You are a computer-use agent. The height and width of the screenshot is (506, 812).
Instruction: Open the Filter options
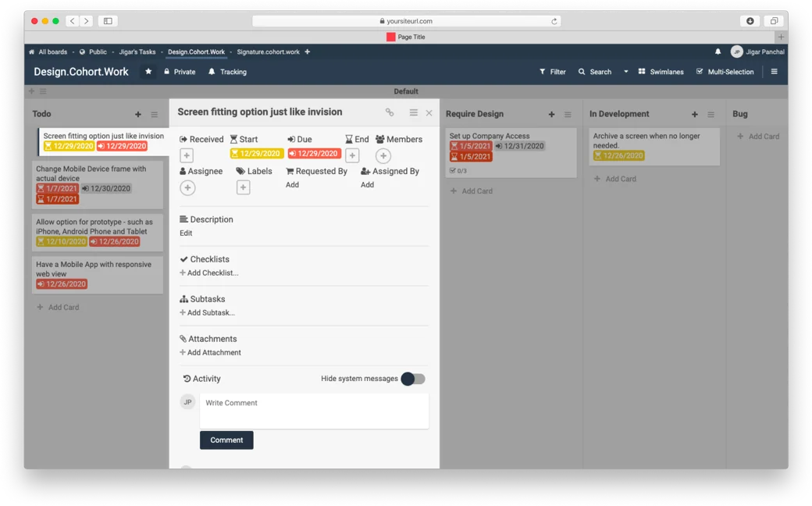coord(552,72)
